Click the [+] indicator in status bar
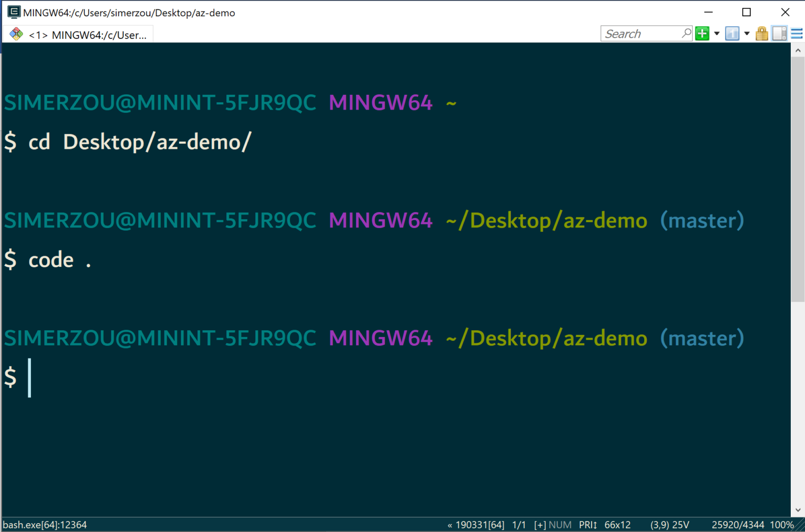 [x=540, y=525]
